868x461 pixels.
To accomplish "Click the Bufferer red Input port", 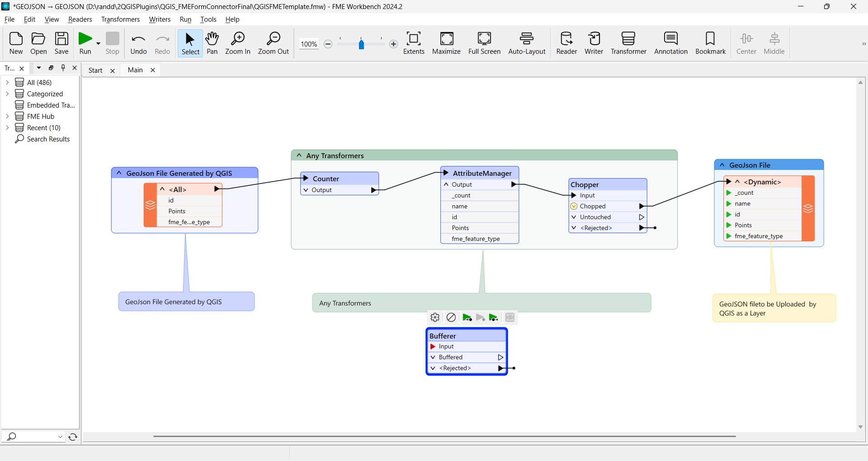I will [433, 346].
